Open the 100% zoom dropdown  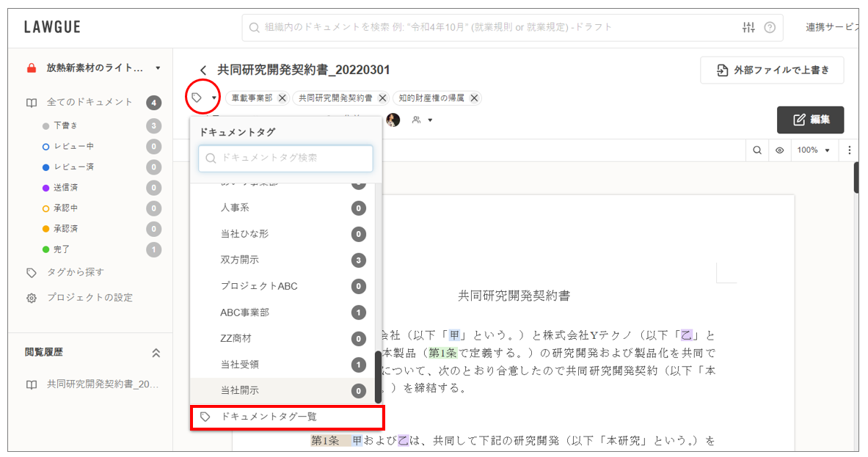(814, 150)
